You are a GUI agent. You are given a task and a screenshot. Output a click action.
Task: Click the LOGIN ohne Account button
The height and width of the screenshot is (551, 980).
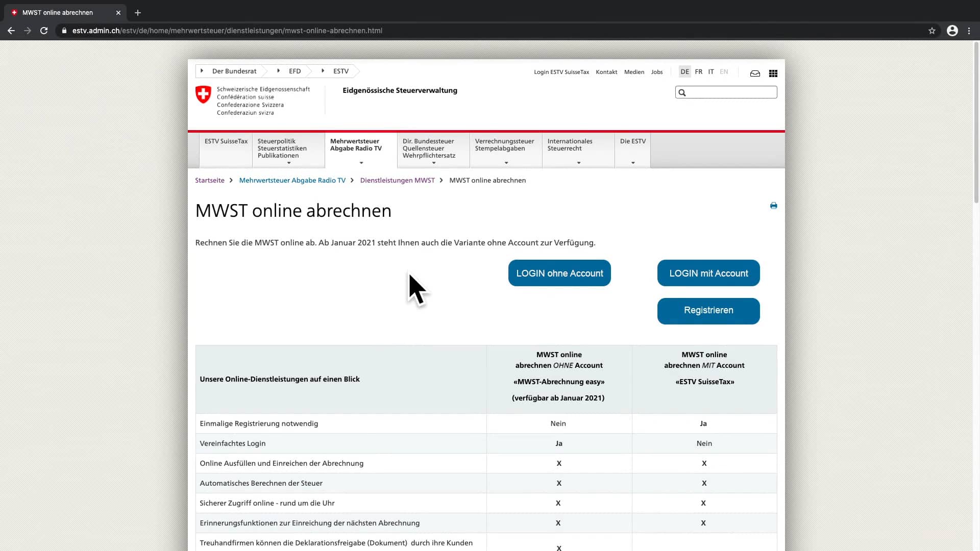pyautogui.click(x=559, y=273)
